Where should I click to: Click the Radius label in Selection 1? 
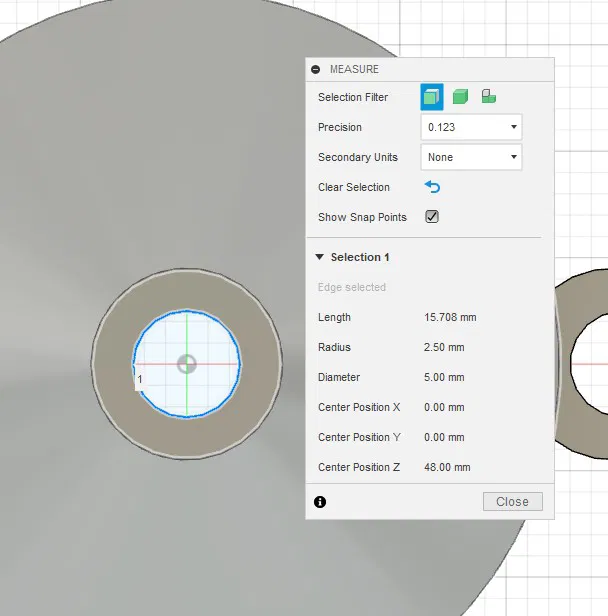(334, 347)
